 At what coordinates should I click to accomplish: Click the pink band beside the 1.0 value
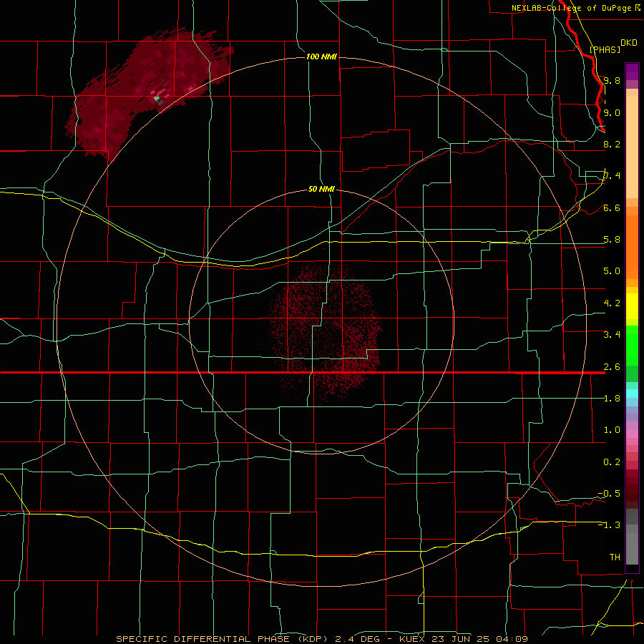coord(632,434)
